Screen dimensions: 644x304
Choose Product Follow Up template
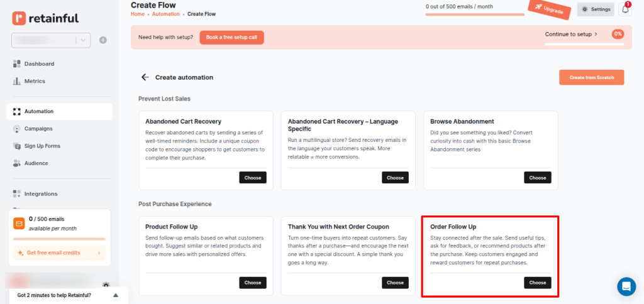tap(253, 283)
